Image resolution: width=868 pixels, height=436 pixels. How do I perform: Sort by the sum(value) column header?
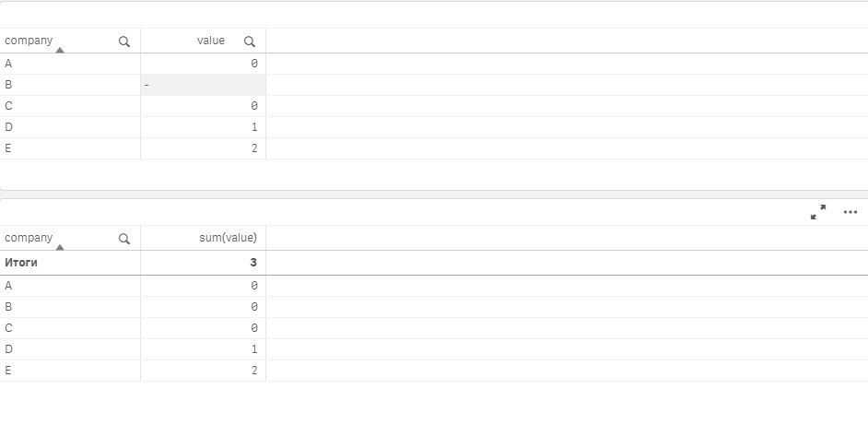tap(229, 238)
